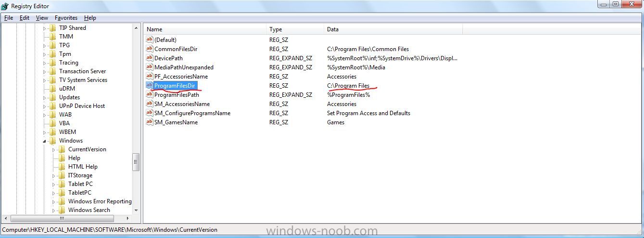Click the TMM folder icon
This screenshot has height=238, width=644.
53,37
